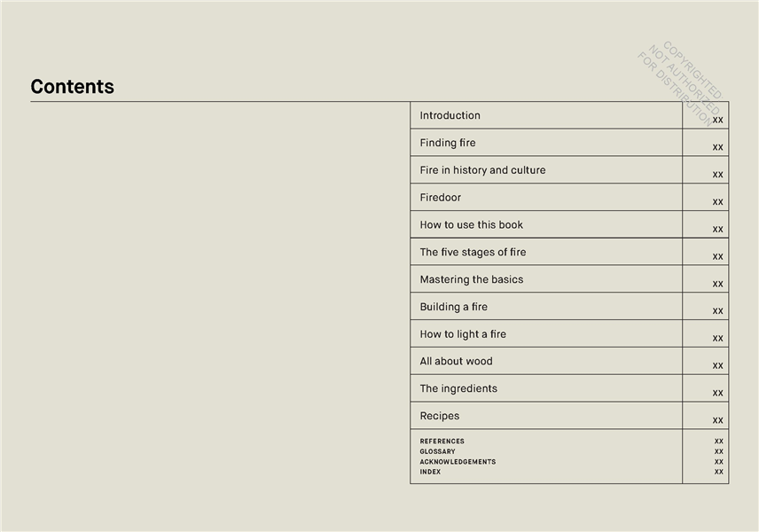Click How to light a fire
Screen dimensions: 759x532
(x=463, y=334)
